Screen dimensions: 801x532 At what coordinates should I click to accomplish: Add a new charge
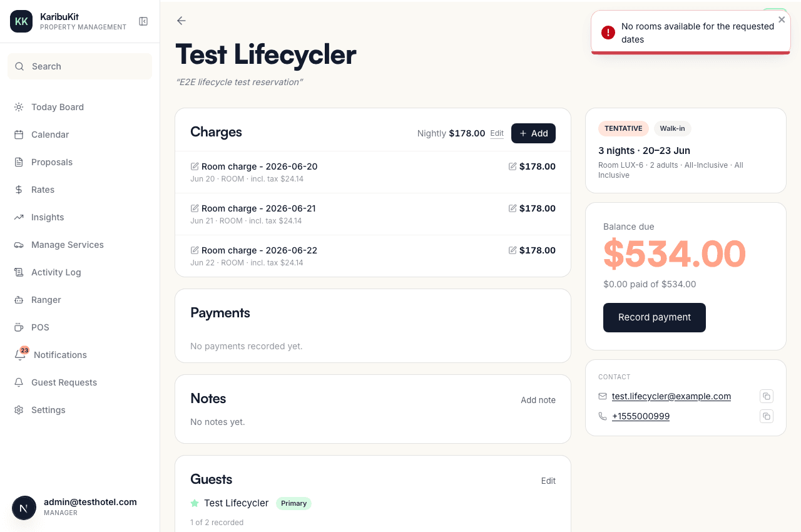click(x=533, y=133)
